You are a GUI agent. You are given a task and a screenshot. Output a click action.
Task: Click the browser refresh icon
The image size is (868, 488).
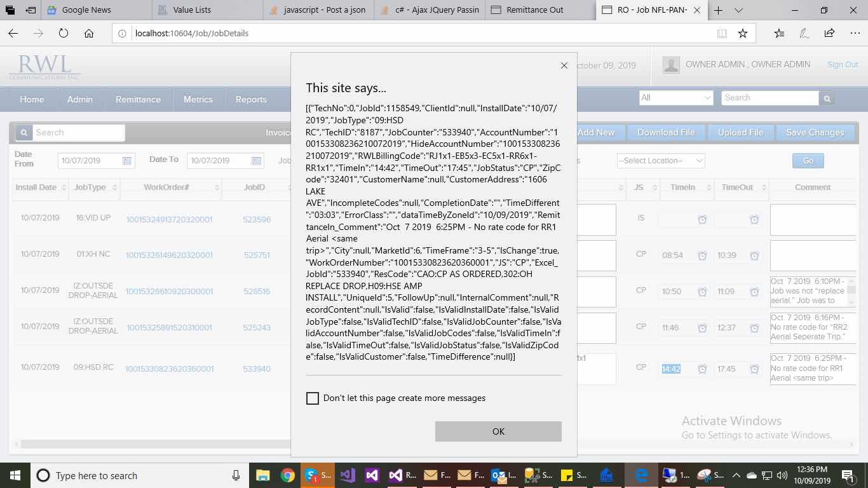[x=64, y=34]
